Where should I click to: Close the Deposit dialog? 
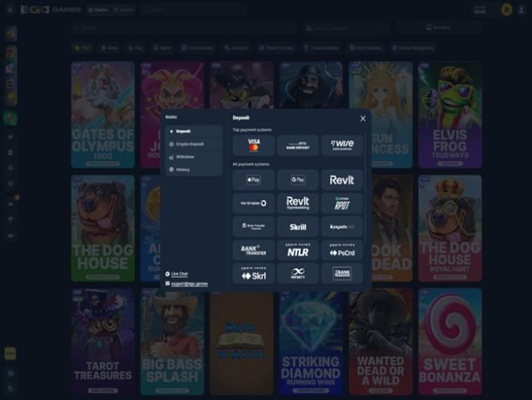point(363,119)
